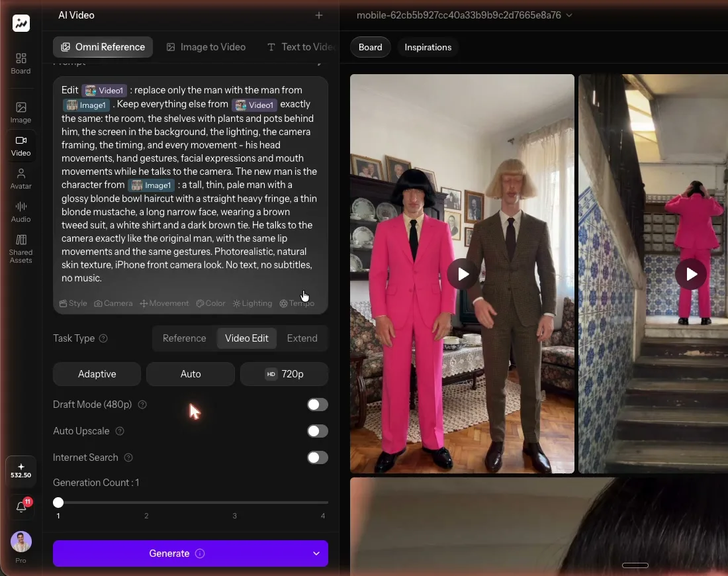Screen dimensions: 728x576
Task: Play the two-men suits video
Action: point(463,275)
